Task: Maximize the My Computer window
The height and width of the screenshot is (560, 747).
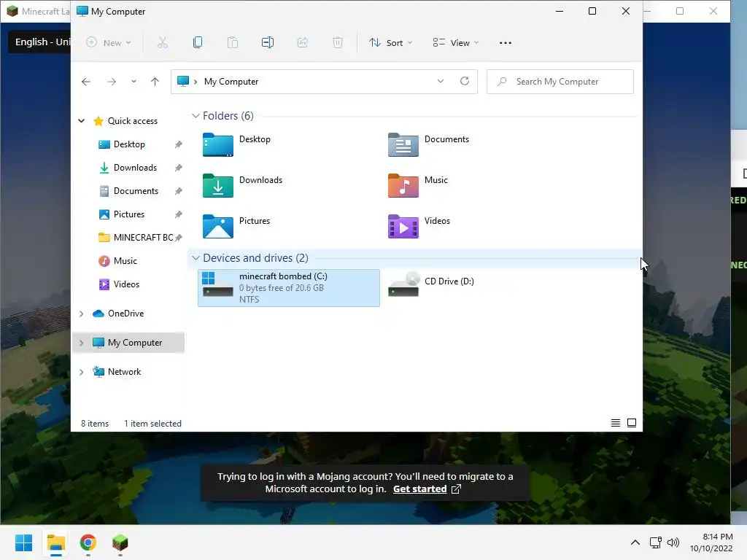Action: pos(592,11)
